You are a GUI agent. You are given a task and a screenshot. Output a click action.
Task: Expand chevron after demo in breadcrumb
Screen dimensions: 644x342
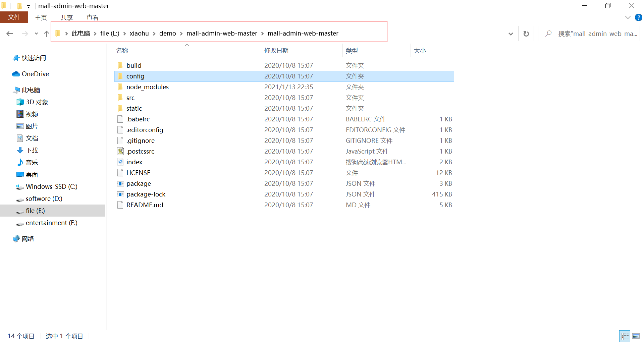[x=181, y=34]
